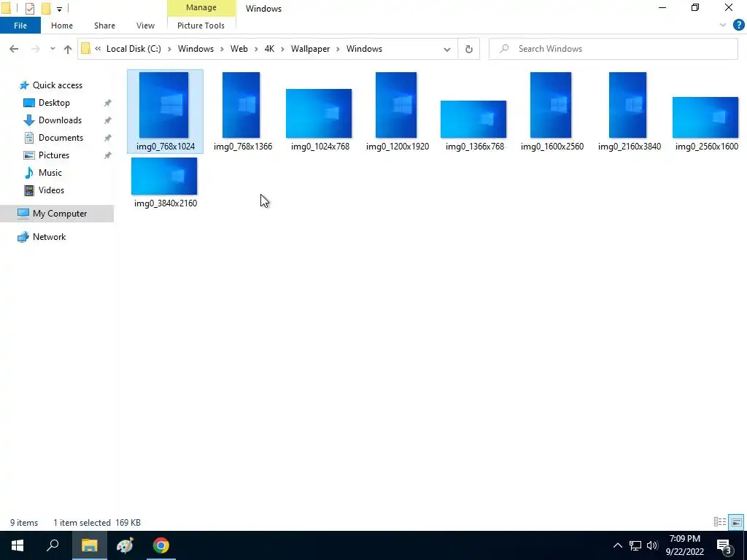Screen dimensions: 747x560
Task: Show hidden system tray icons
Action: [617, 545]
